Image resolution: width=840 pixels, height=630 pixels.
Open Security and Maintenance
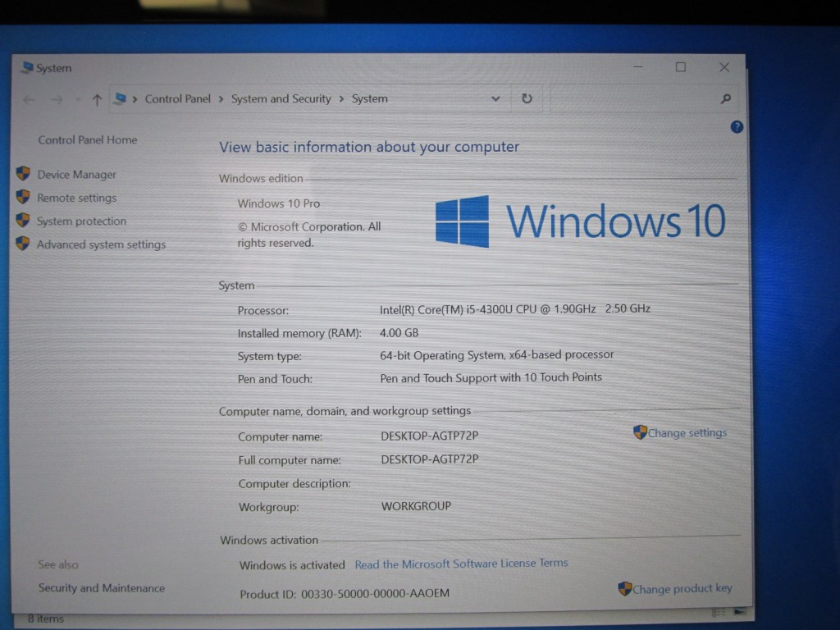click(102, 588)
